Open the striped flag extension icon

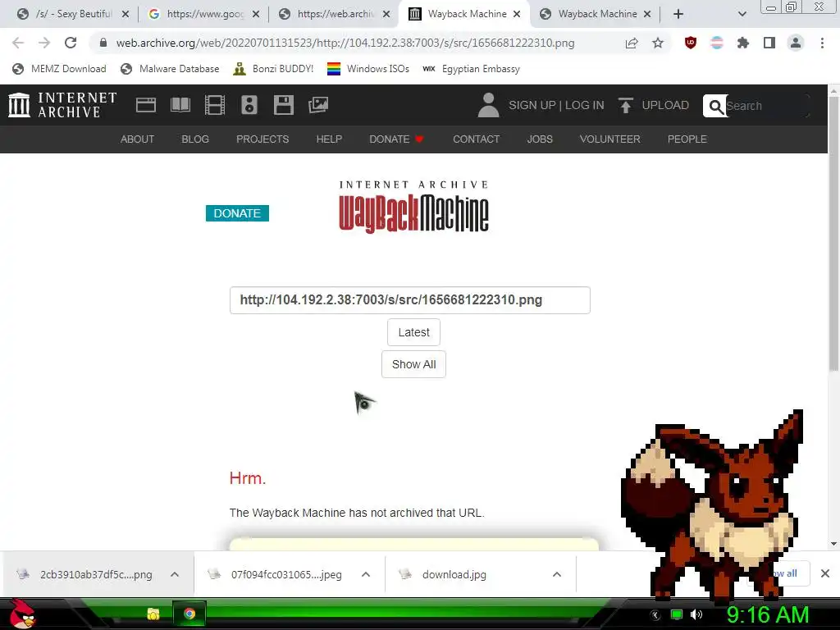[717, 43]
